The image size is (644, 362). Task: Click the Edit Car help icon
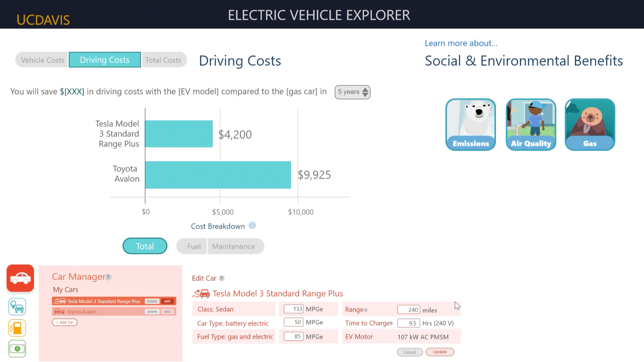click(222, 278)
